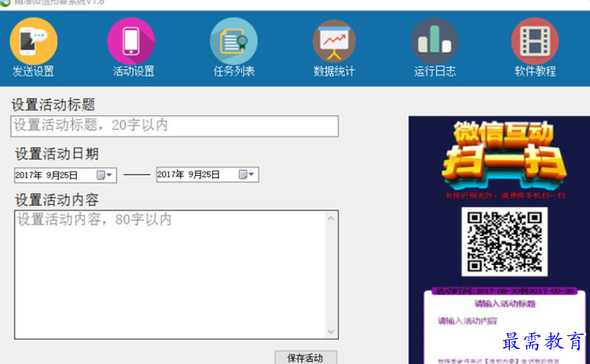Select the 运行日志 label
This screenshot has width=590, height=364.
point(435,71)
